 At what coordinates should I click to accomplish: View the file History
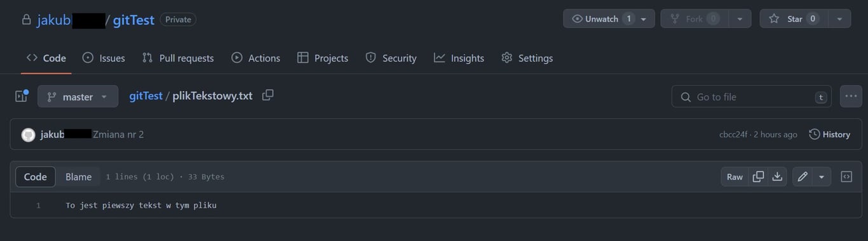point(829,134)
